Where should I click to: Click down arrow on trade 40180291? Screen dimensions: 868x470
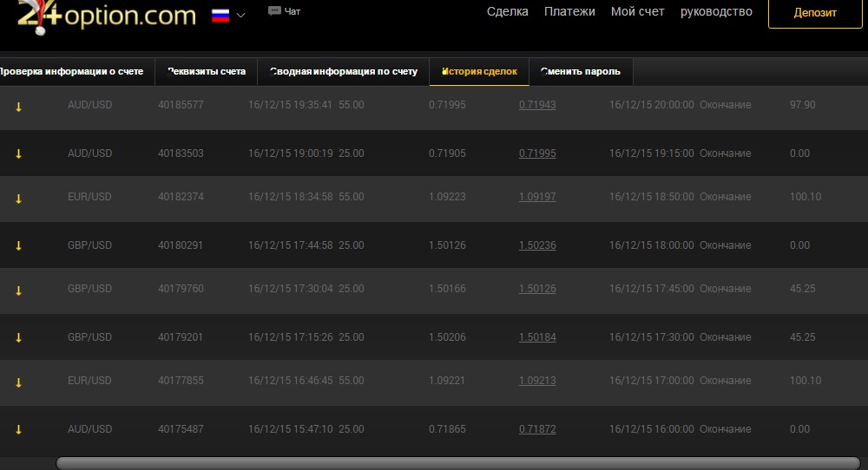pos(18,245)
